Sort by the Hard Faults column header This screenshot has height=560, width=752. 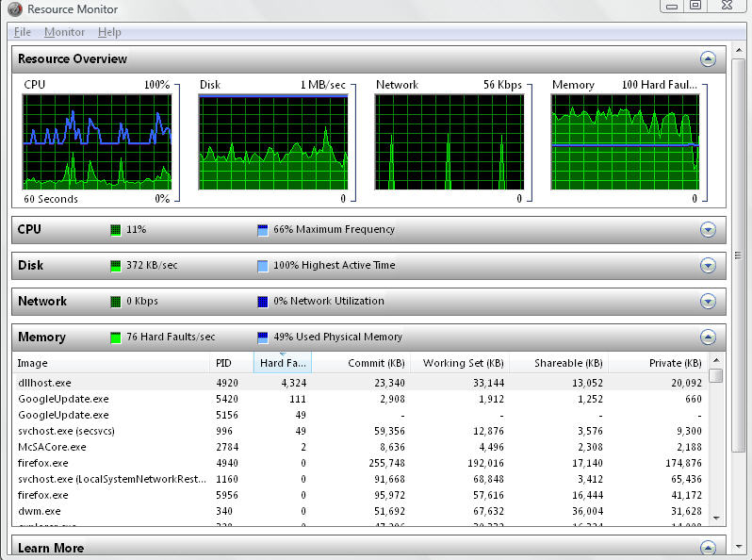283,363
